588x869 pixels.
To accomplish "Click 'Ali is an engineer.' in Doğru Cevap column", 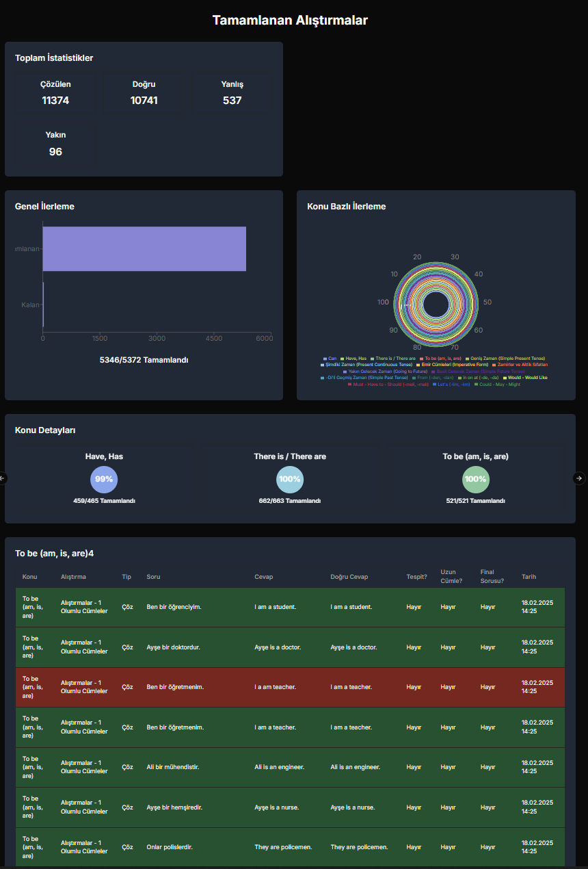I will click(x=356, y=767).
